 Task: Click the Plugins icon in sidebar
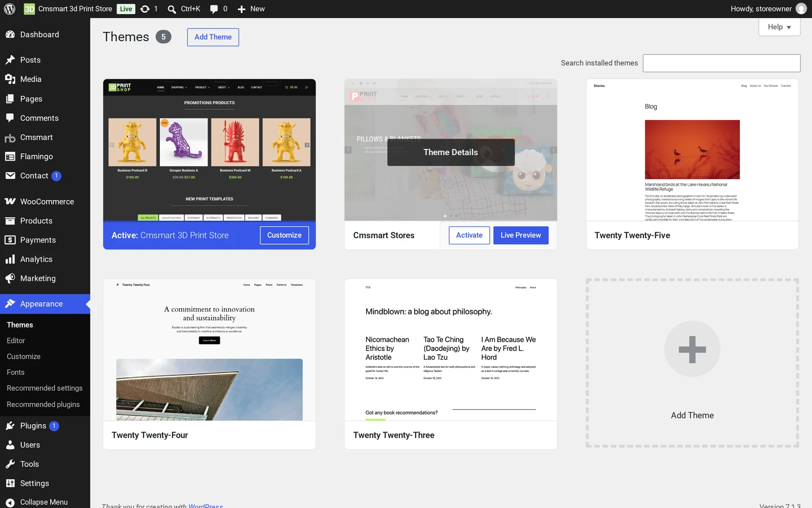(x=10, y=426)
